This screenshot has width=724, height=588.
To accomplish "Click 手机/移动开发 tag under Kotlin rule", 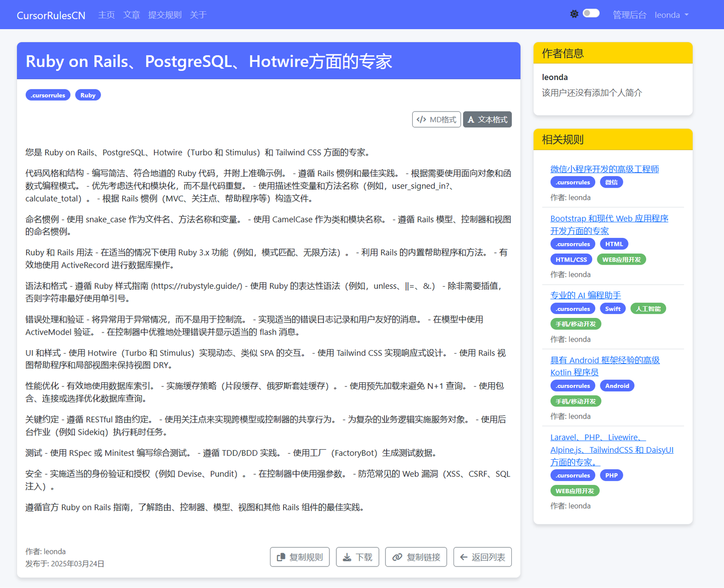I will (x=576, y=401).
